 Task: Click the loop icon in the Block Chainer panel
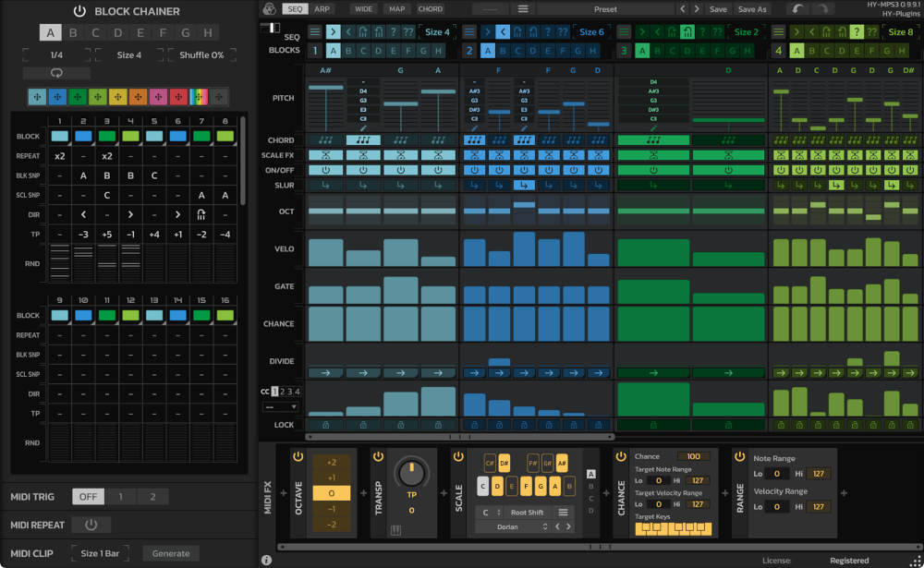[55, 71]
